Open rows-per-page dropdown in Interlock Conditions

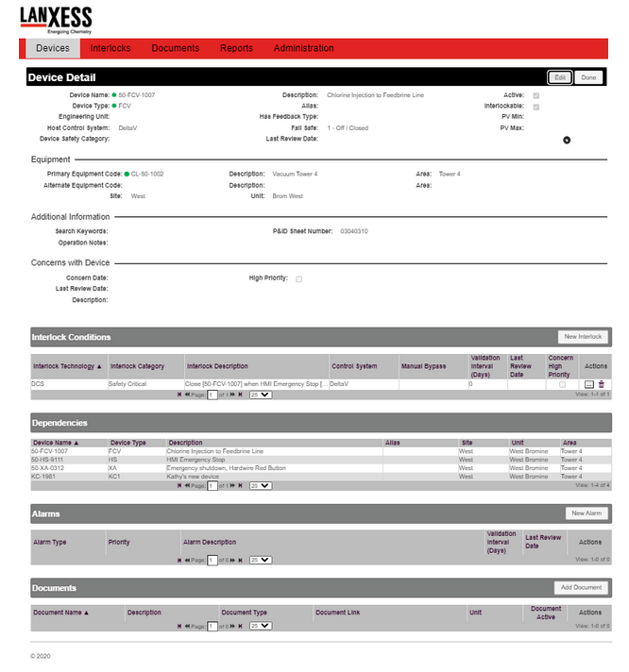pyautogui.click(x=261, y=395)
